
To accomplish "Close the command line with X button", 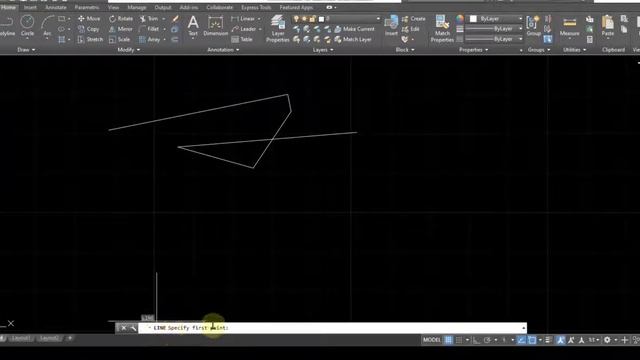I will point(124,328).
